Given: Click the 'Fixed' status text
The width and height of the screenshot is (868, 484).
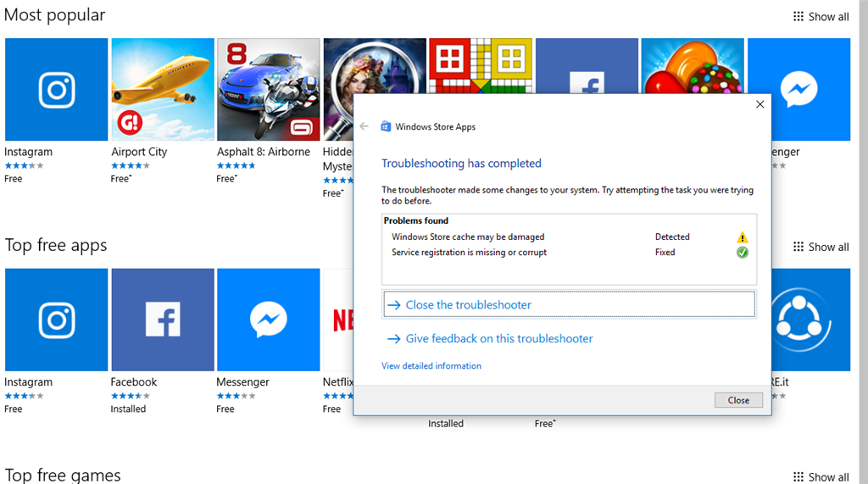Looking at the screenshot, I should [665, 253].
